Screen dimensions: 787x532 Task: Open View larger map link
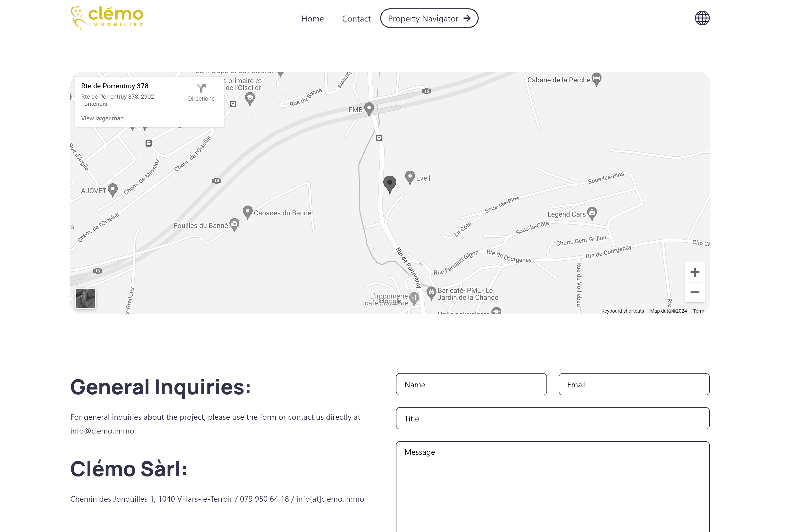102,118
